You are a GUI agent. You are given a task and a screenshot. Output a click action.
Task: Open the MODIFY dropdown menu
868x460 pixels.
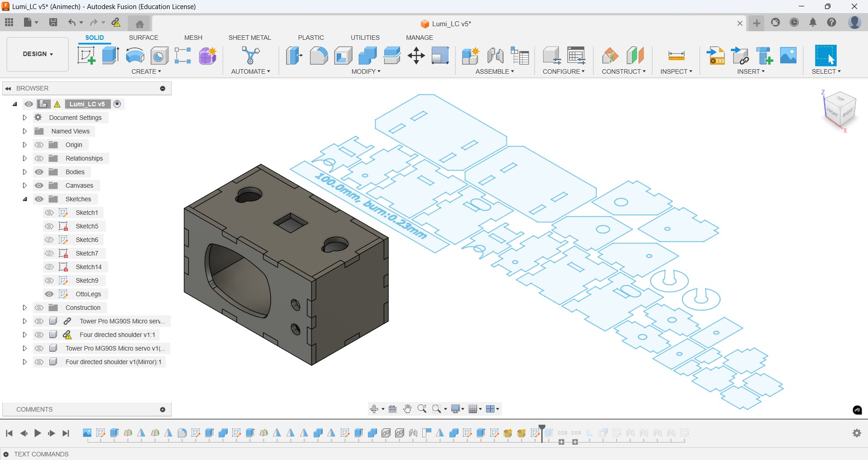[366, 71]
